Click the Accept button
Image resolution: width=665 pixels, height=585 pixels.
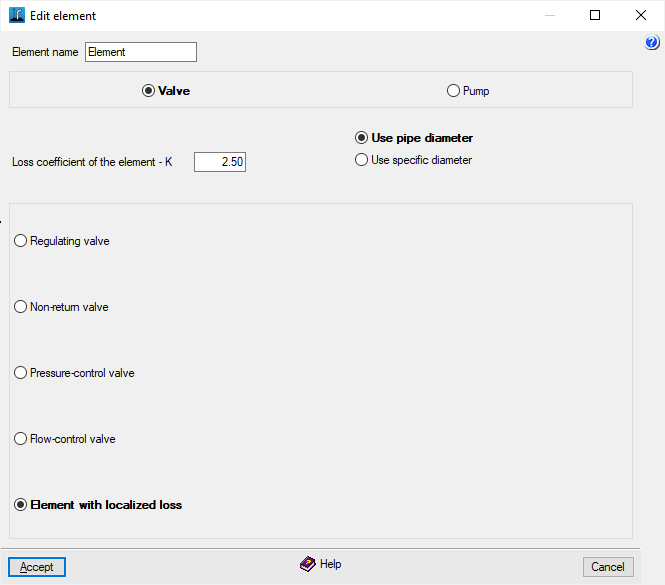click(x=37, y=567)
